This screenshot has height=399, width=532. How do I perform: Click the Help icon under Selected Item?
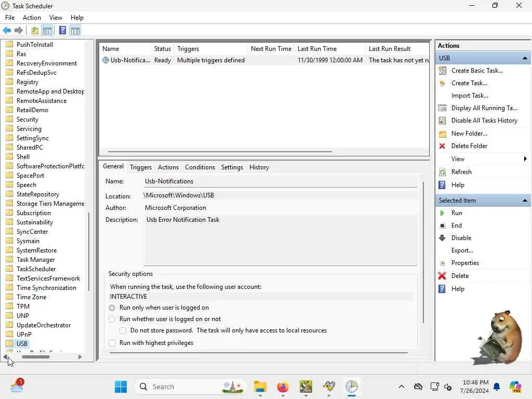point(442,289)
